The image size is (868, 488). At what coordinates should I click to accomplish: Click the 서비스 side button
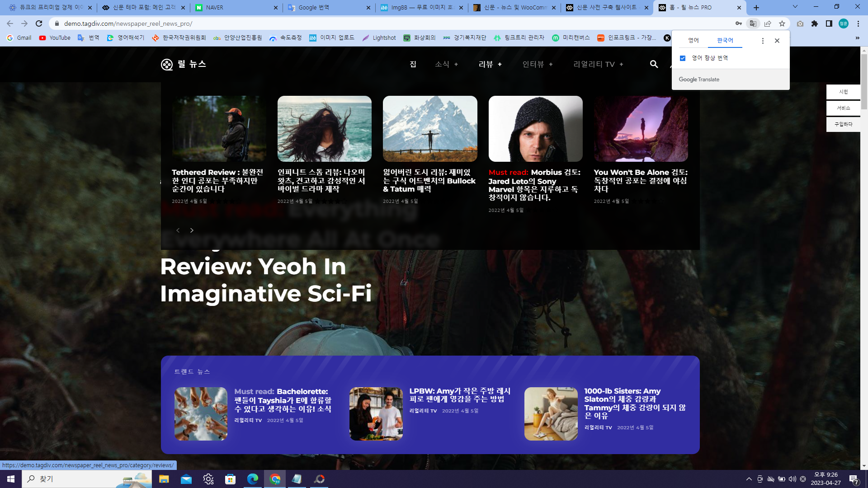[x=843, y=108]
